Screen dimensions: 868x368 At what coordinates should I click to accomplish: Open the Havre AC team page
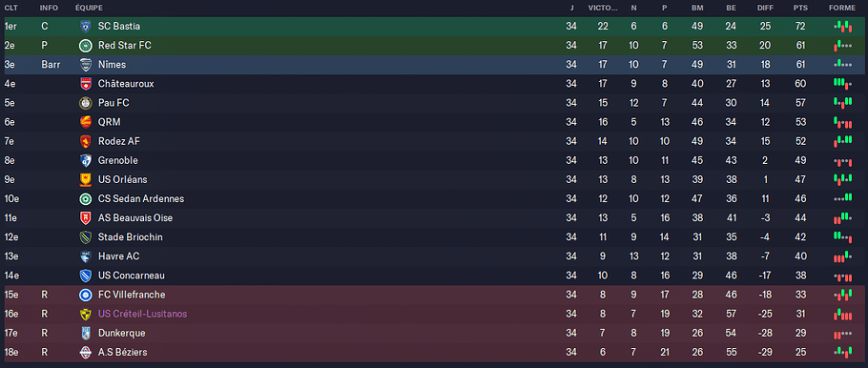pos(118,256)
